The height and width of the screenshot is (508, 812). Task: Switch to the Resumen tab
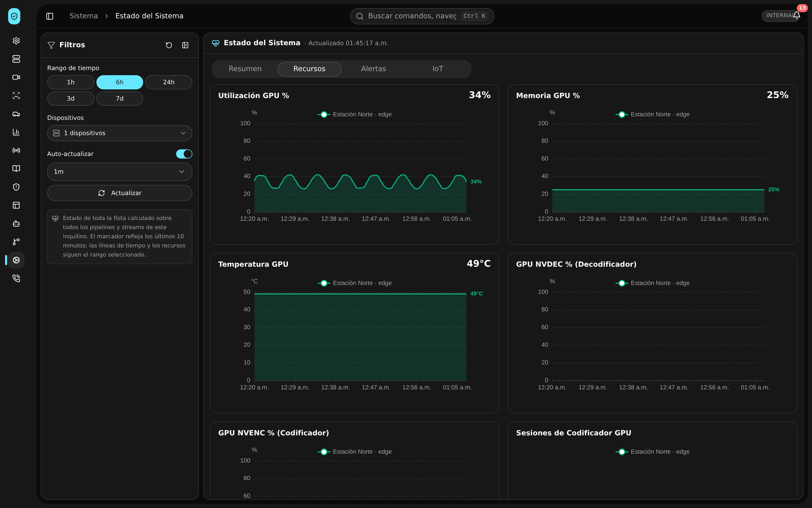[x=245, y=69]
